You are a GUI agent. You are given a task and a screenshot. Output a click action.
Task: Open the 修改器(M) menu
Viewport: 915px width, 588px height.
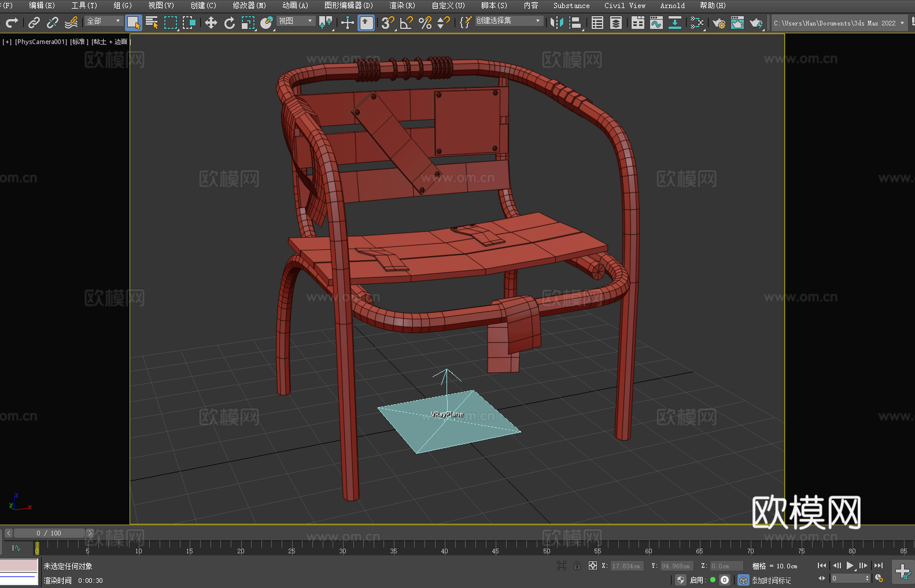pos(249,5)
